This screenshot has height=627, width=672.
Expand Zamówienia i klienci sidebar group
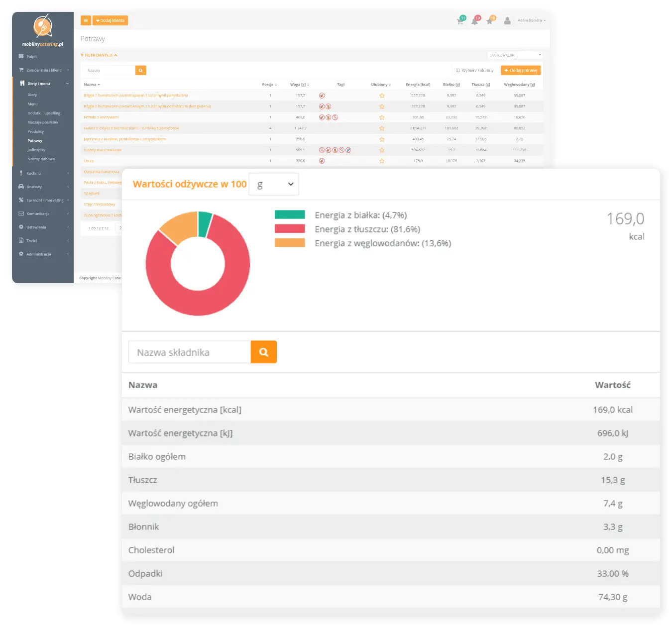43,70
